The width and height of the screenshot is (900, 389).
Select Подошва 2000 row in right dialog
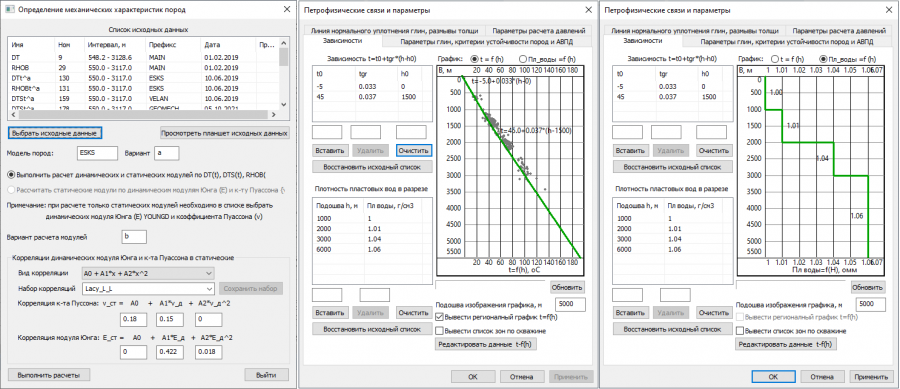click(x=672, y=228)
